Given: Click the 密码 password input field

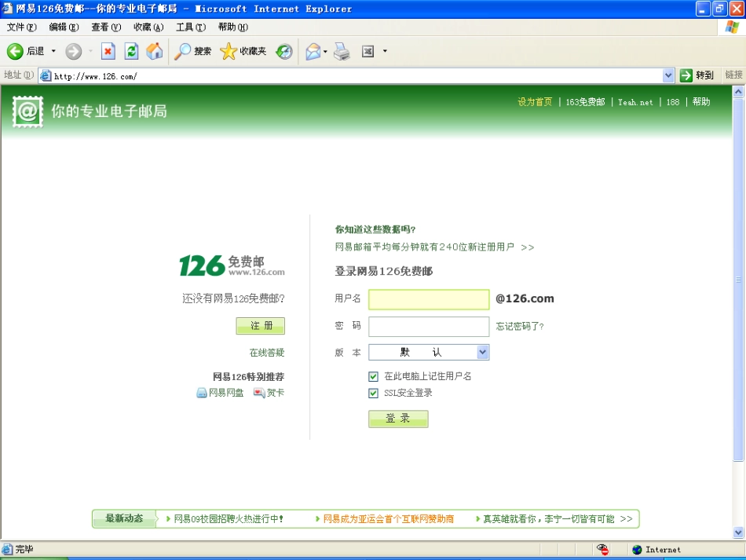Looking at the screenshot, I should point(429,327).
